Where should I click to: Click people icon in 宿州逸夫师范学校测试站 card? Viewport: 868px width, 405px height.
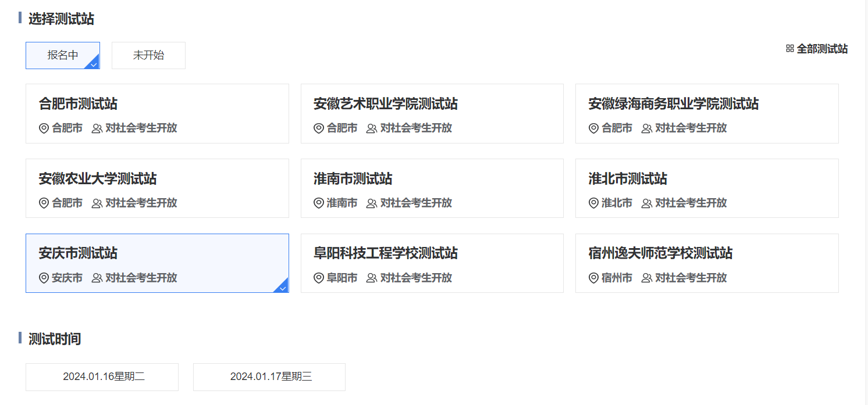click(646, 278)
